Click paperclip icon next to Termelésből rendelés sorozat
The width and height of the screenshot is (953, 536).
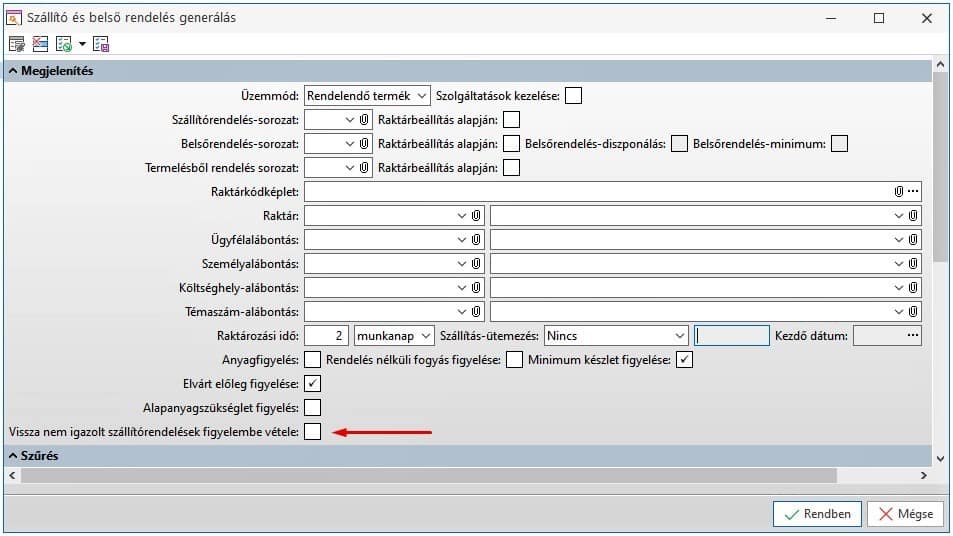(364, 168)
